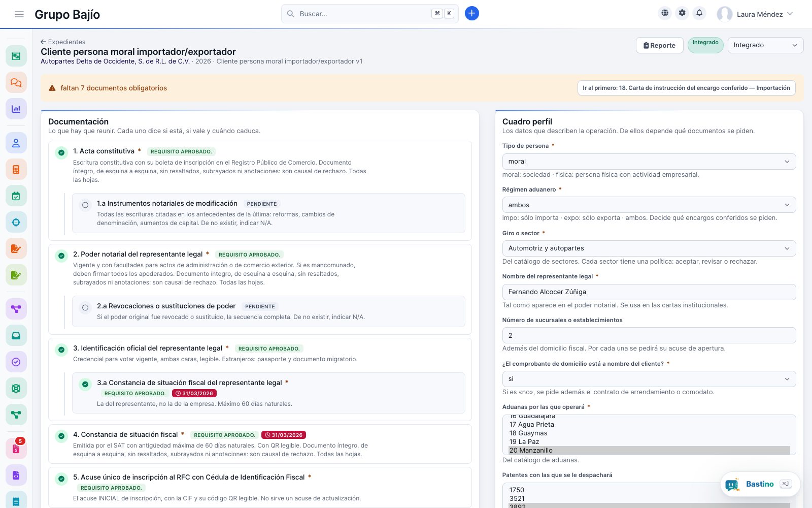This screenshot has width=812, height=508.
Task: Click the Integrado status badge
Action: click(705, 45)
